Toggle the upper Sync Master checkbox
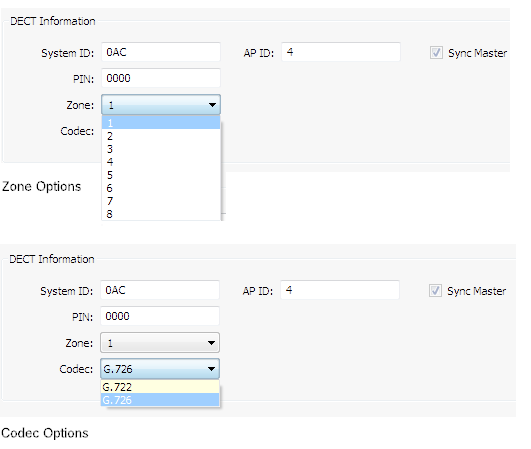Image resolution: width=531 pixels, height=449 pixels. point(436,53)
